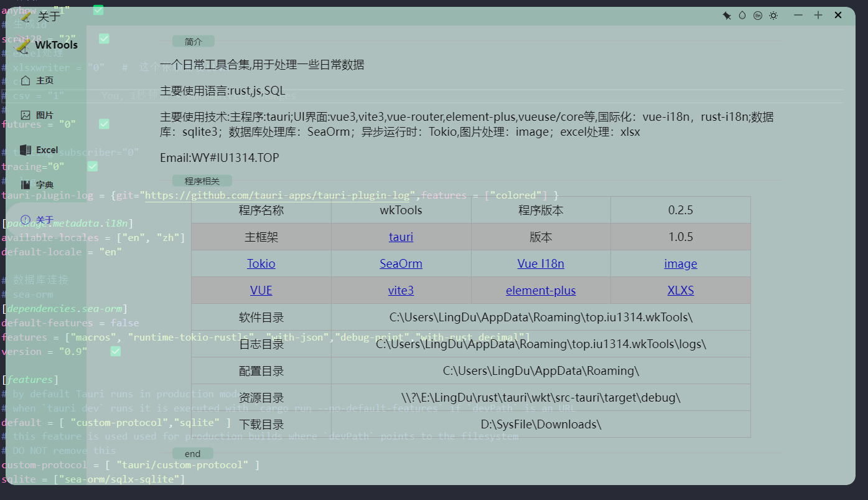Open the Tokio link
Image resolution: width=868 pixels, height=500 pixels.
pyautogui.click(x=261, y=264)
